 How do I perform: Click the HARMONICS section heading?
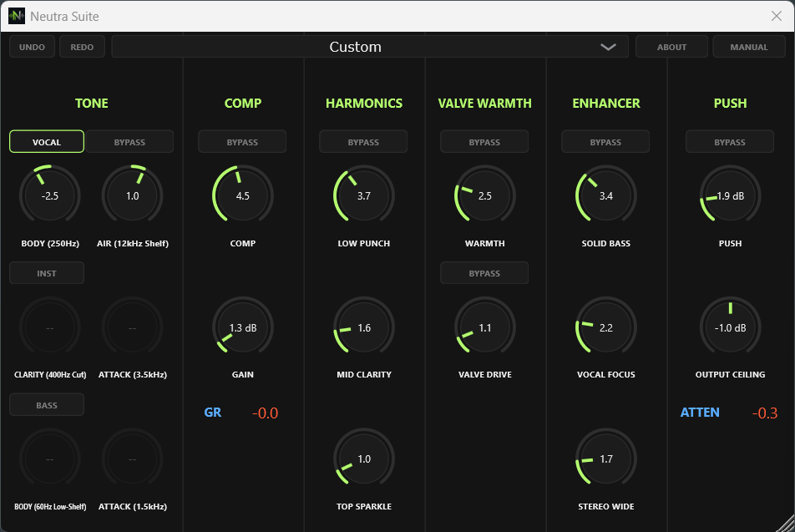coord(363,103)
